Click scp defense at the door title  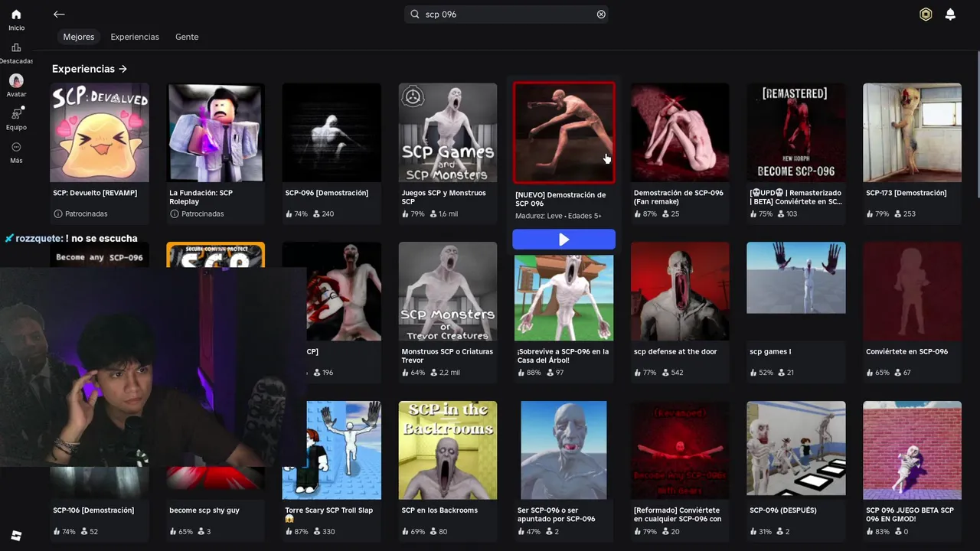pyautogui.click(x=675, y=352)
